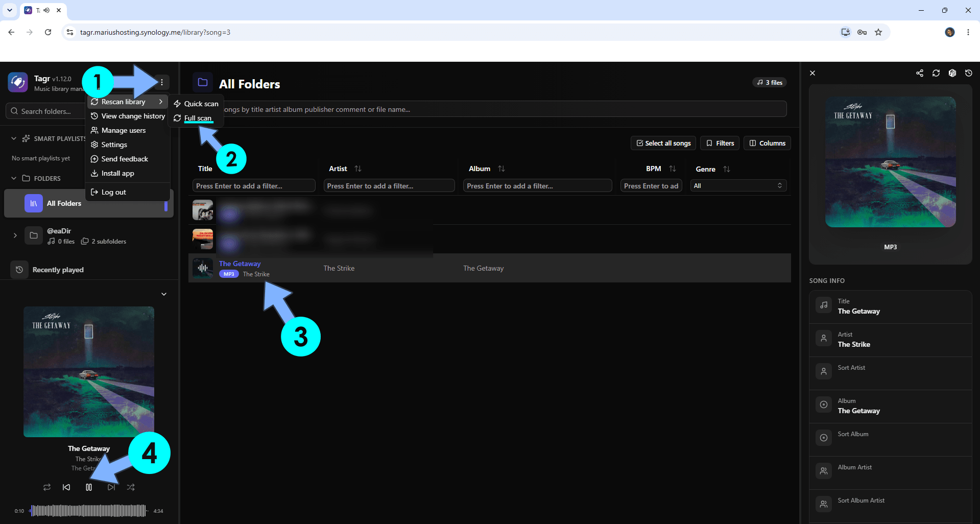Open the song change history clock icon

tap(969, 73)
